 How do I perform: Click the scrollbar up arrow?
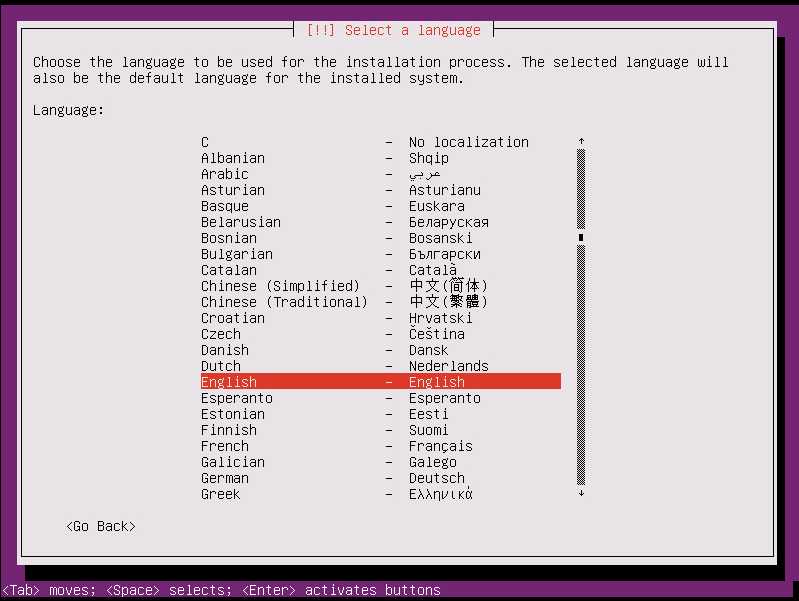581,141
